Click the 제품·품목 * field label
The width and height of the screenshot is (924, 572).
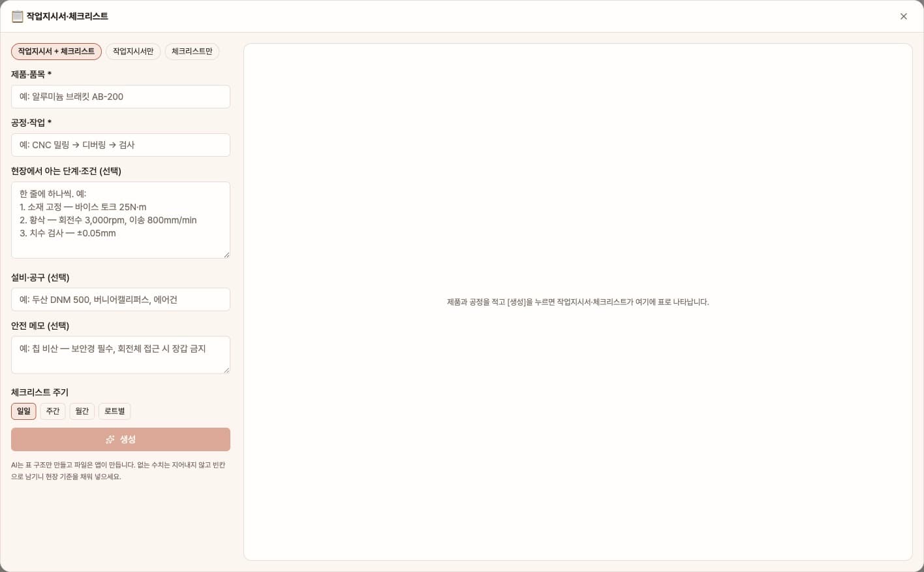pos(31,74)
